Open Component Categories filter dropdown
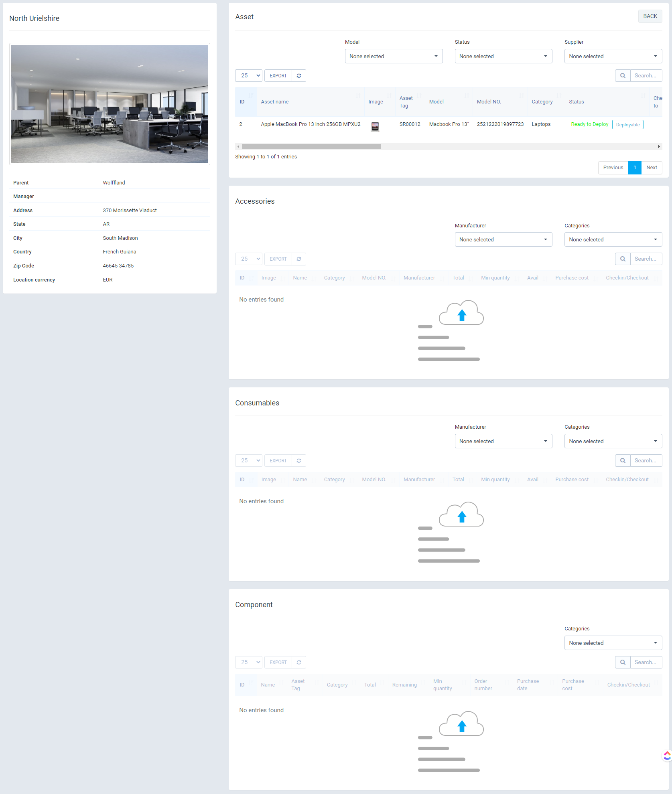This screenshot has height=794, width=672. (x=613, y=643)
